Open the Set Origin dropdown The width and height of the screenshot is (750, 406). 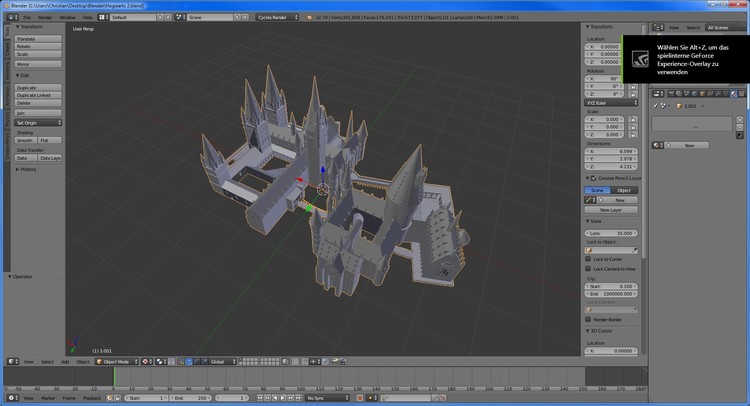click(x=38, y=123)
